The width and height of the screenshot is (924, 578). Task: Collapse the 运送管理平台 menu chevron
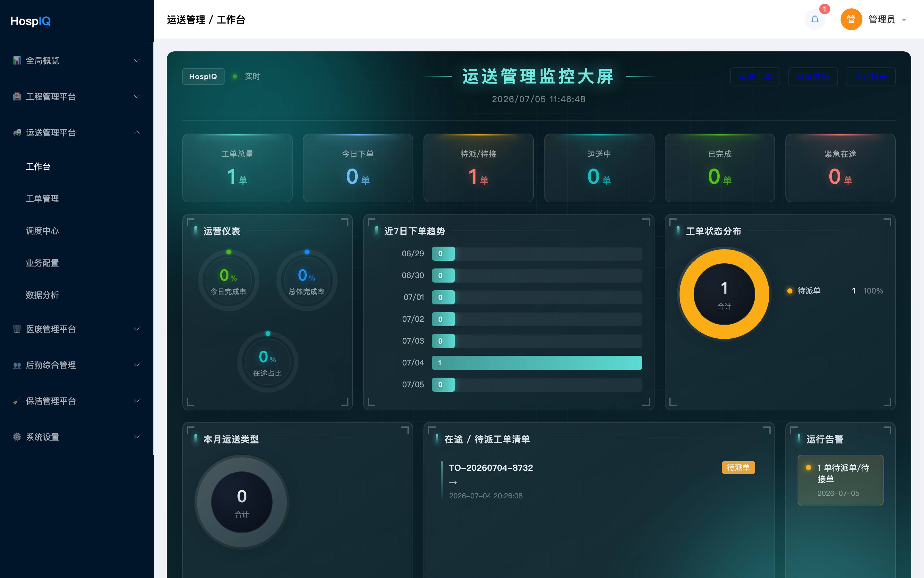click(136, 132)
